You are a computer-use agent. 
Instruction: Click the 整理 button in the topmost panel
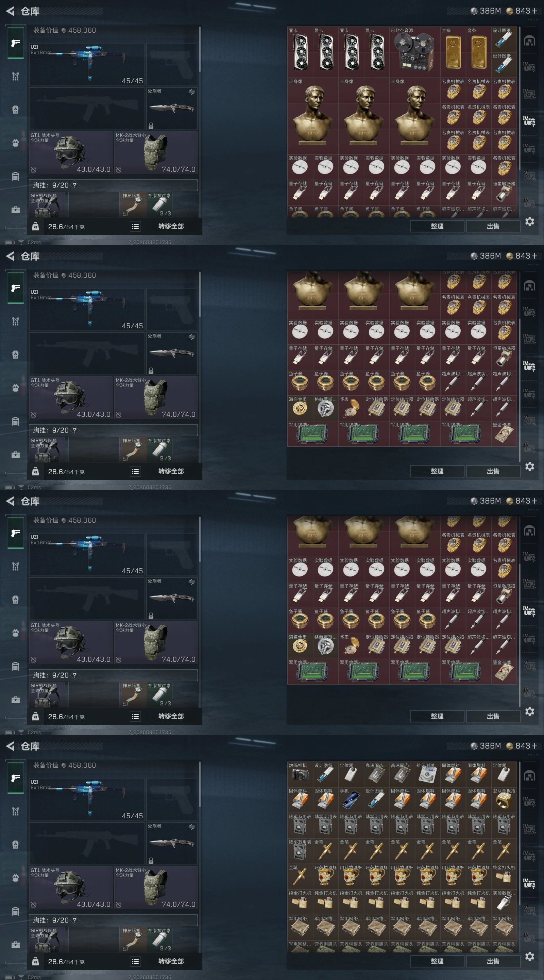[437, 226]
